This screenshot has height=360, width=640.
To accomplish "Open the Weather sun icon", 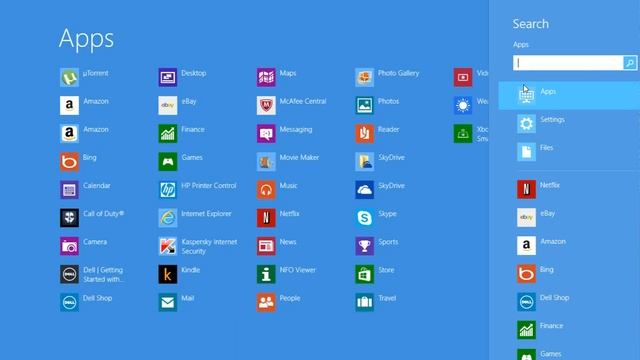I will [x=463, y=105].
